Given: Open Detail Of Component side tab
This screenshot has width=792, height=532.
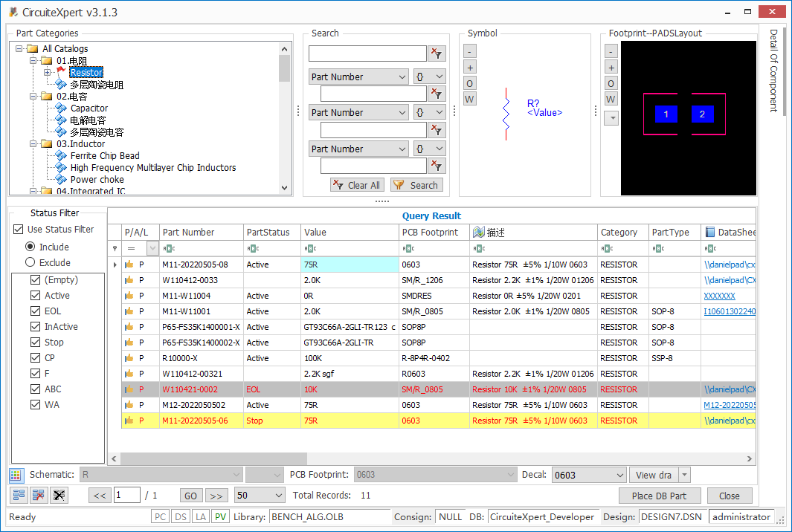Looking at the screenshot, I should coord(773,71).
